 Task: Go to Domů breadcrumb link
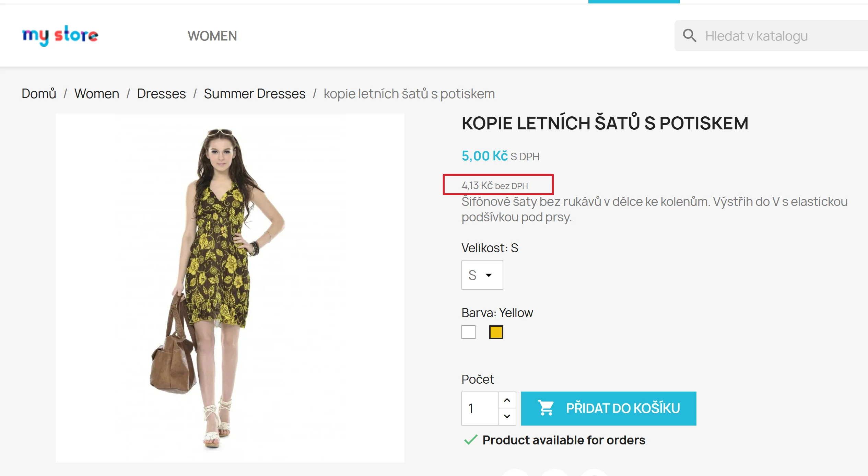pos(39,94)
